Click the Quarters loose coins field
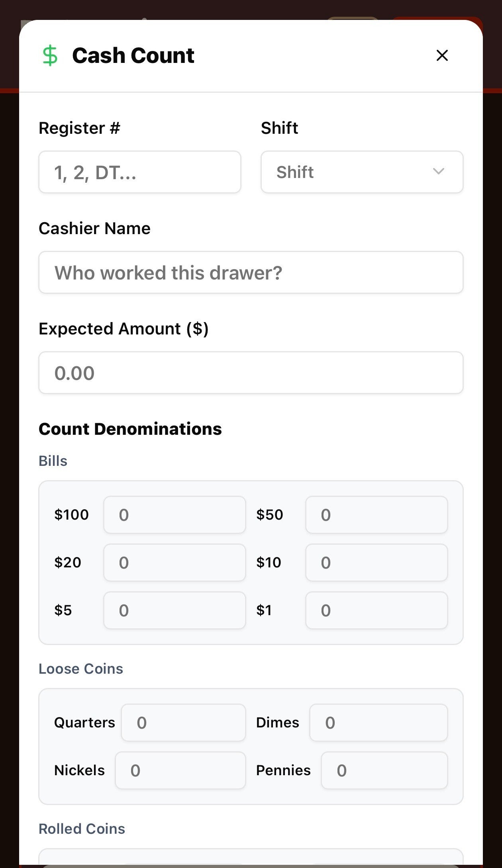The width and height of the screenshot is (502, 868). tap(183, 722)
